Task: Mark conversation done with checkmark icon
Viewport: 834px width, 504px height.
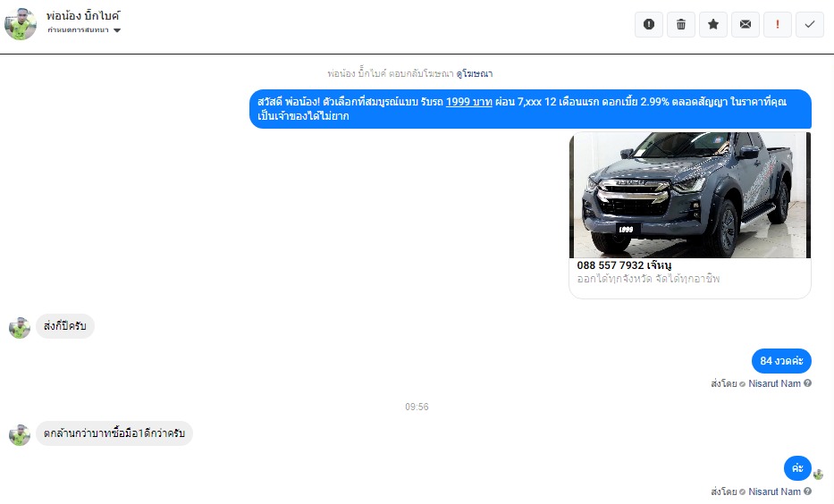Action: click(810, 24)
